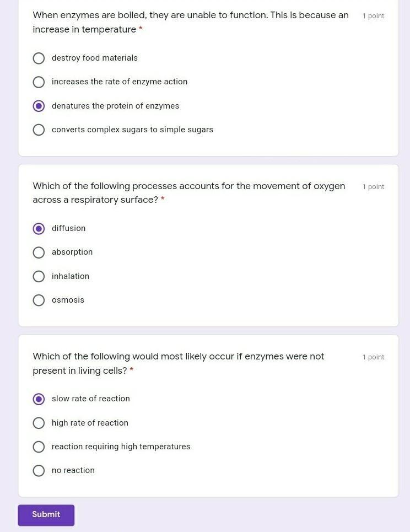Select the 'destroy food materials' option
Viewport: 410px width, 532px height.
pos(39,58)
